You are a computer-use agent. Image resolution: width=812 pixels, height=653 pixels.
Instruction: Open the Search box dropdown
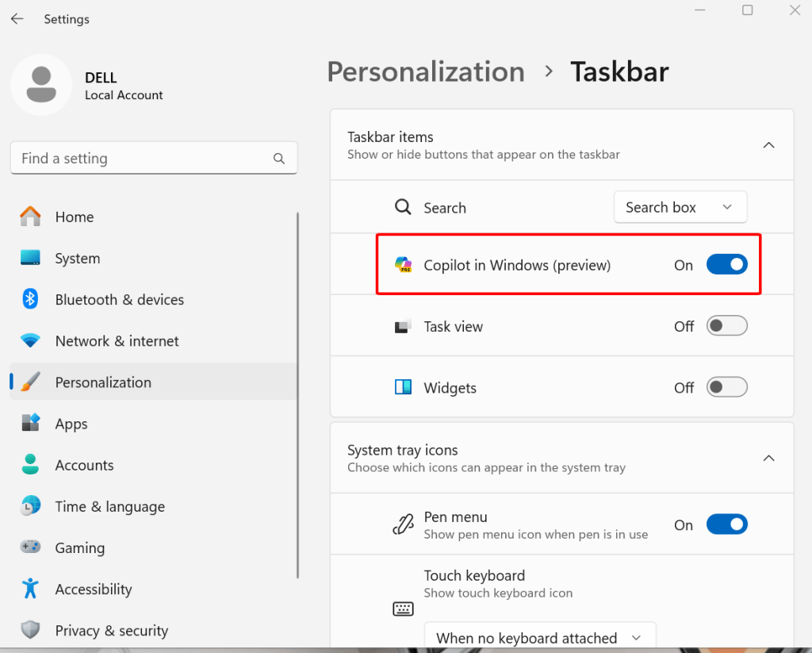coord(680,207)
